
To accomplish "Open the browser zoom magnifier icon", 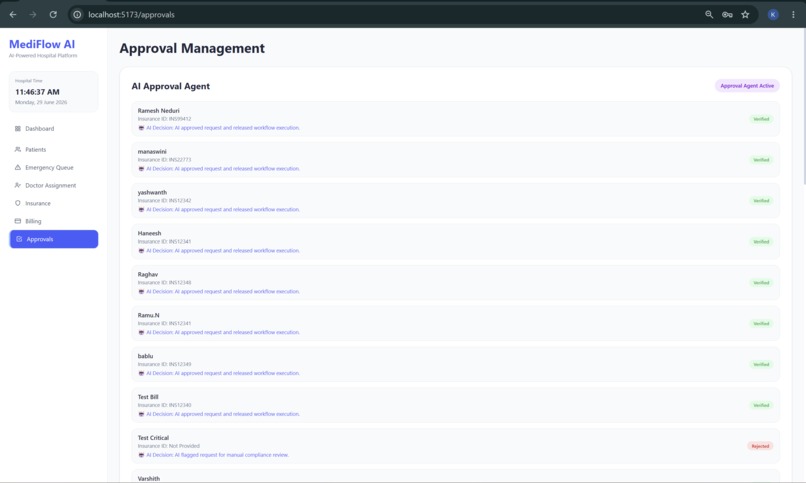I will click(709, 14).
